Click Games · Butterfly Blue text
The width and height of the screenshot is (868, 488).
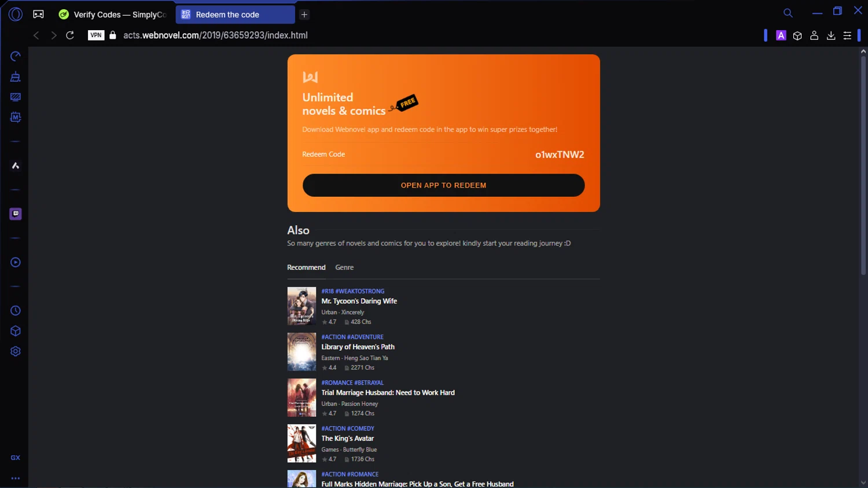(x=349, y=449)
